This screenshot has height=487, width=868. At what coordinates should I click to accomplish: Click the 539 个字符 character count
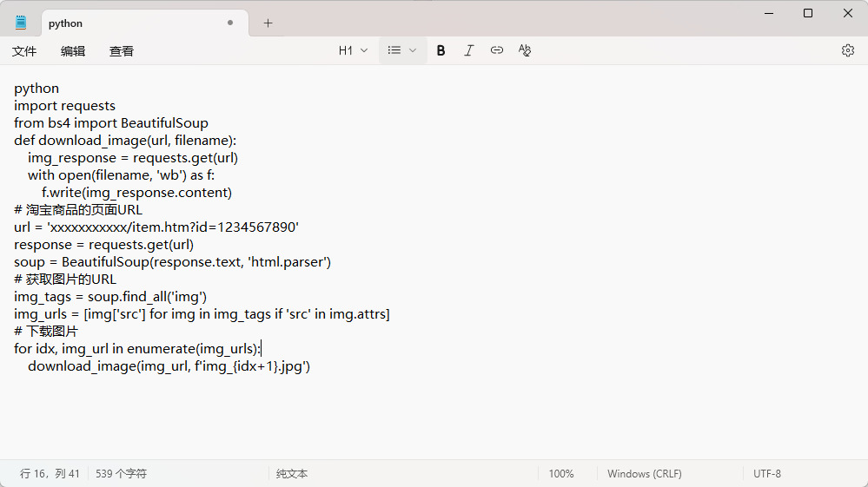pyautogui.click(x=122, y=474)
